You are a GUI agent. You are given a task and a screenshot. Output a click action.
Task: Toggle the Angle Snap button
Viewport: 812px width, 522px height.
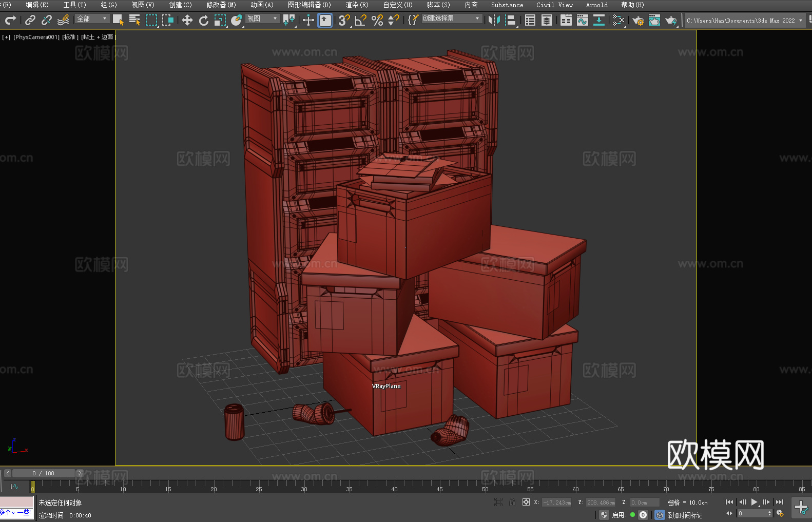tap(361, 20)
